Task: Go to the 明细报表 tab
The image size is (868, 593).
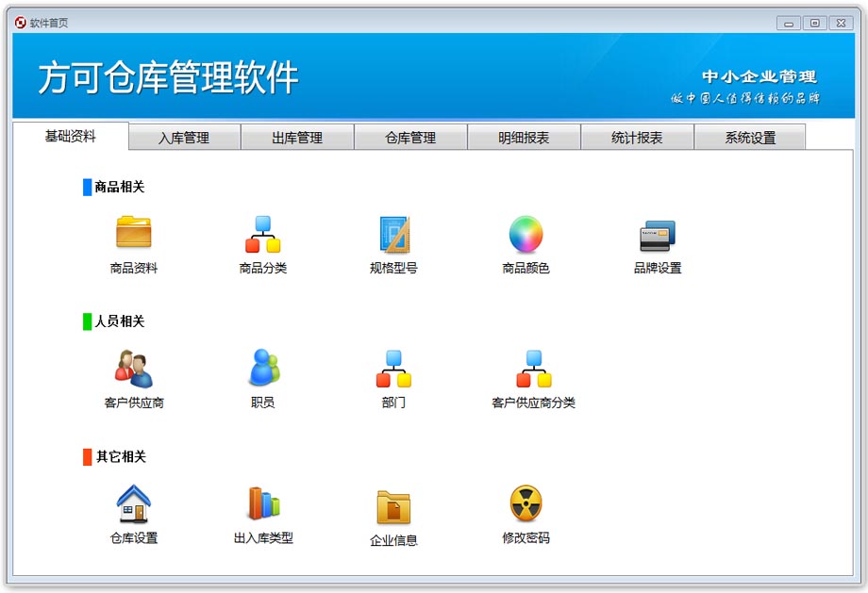Action: (x=524, y=138)
